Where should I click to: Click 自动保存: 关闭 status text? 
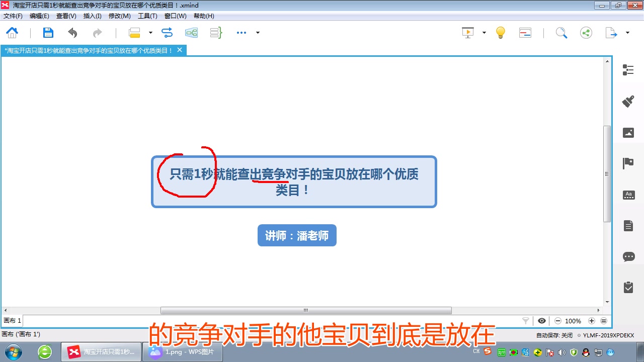(x=554, y=335)
